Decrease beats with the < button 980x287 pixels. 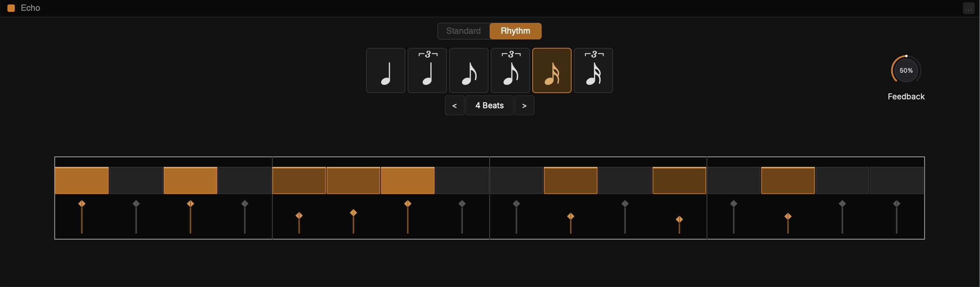coord(455,105)
